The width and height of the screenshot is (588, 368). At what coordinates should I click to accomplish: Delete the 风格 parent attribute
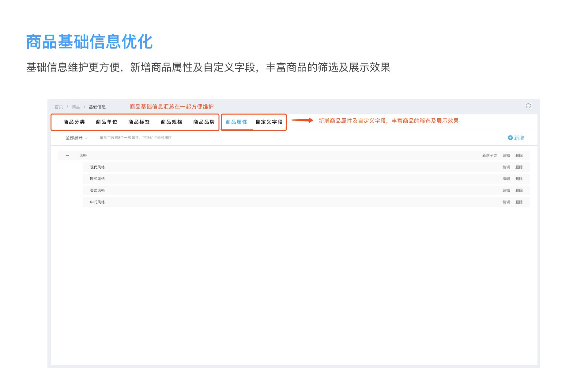tap(519, 155)
